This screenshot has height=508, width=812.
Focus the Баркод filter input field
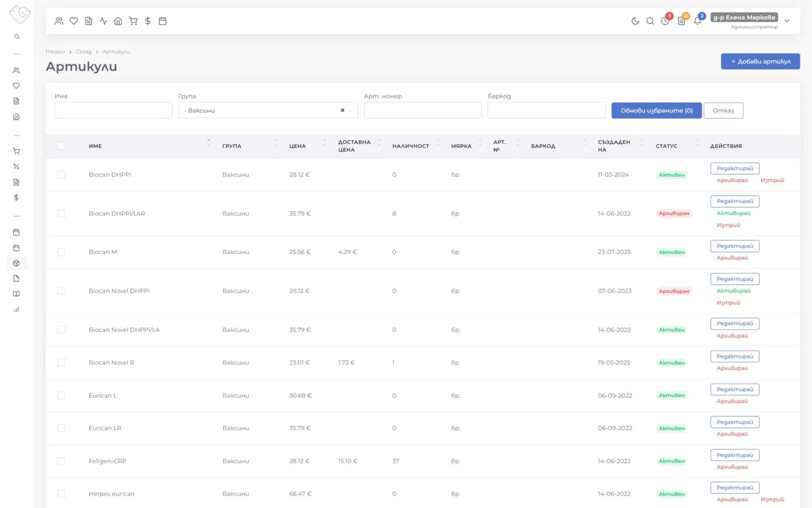546,111
